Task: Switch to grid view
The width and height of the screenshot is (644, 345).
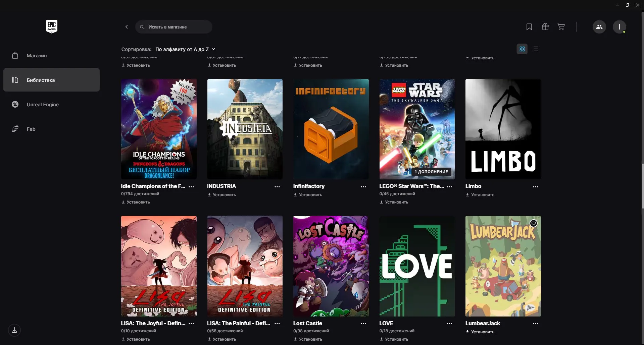Action: (x=522, y=49)
